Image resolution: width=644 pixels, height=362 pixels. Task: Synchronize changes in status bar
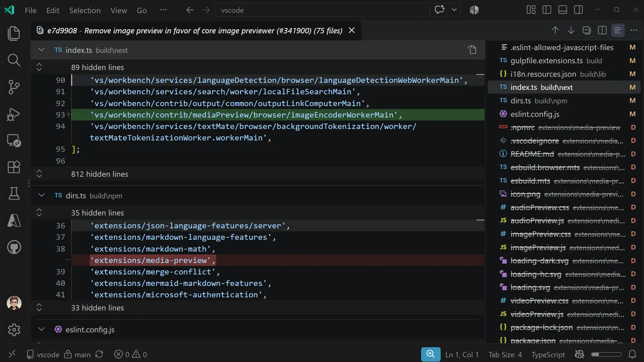click(99, 354)
